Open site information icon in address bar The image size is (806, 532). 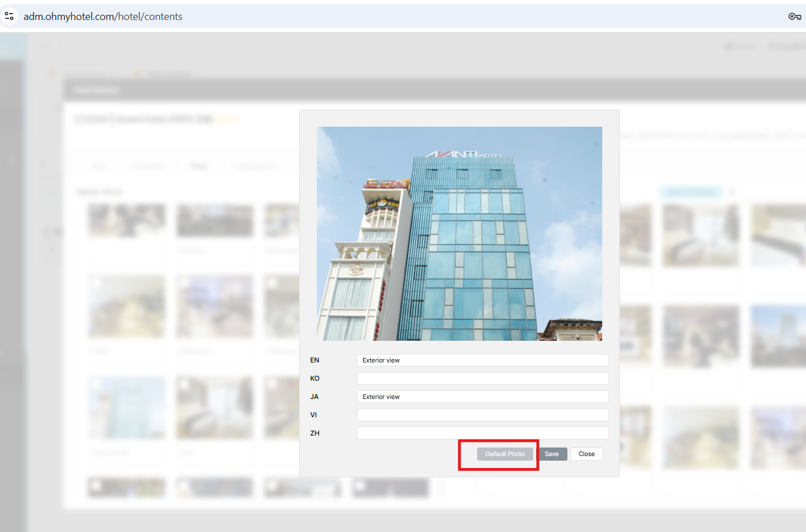click(9, 17)
